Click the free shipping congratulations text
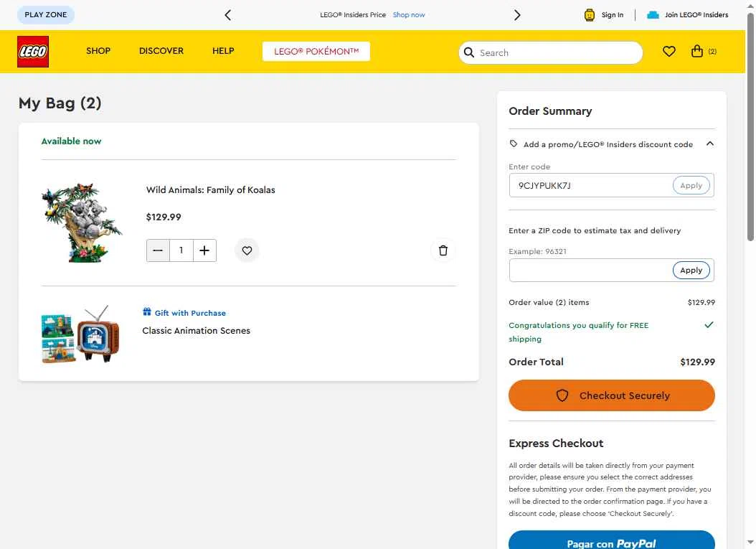This screenshot has height=549, width=756. (579, 332)
